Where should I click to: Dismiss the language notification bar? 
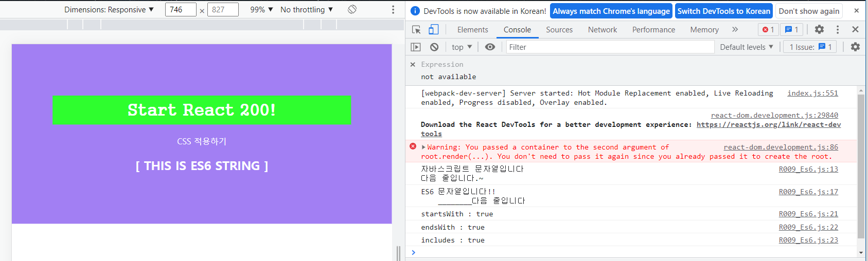pyautogui.click(x=856, y=11)
